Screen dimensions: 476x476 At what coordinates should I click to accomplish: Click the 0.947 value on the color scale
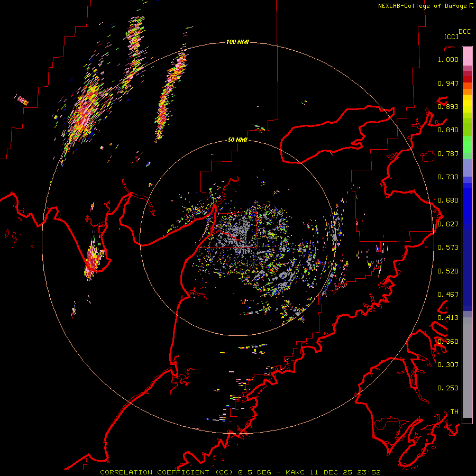point(448,83)
